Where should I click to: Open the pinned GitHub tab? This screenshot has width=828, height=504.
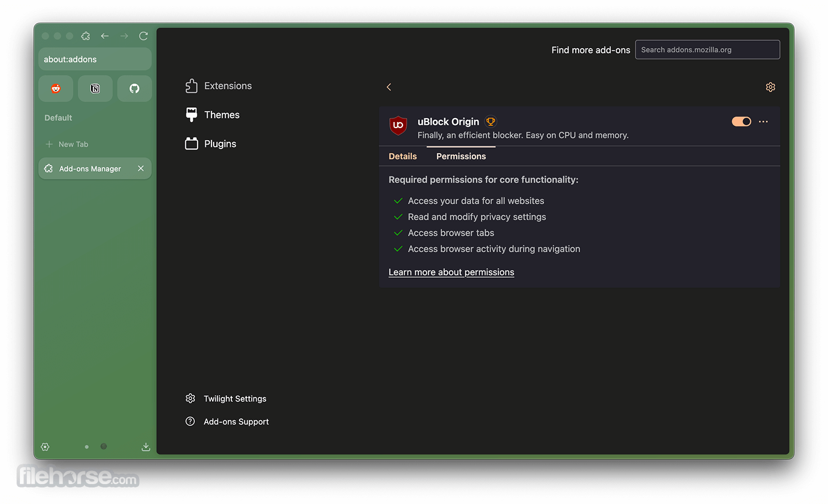[x=134, y=88]
